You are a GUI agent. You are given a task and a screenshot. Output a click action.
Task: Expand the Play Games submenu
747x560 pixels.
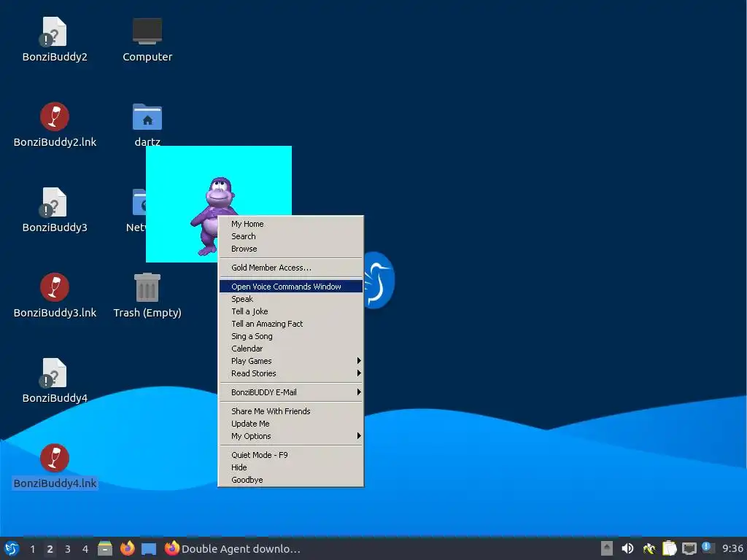coord(290,361)
